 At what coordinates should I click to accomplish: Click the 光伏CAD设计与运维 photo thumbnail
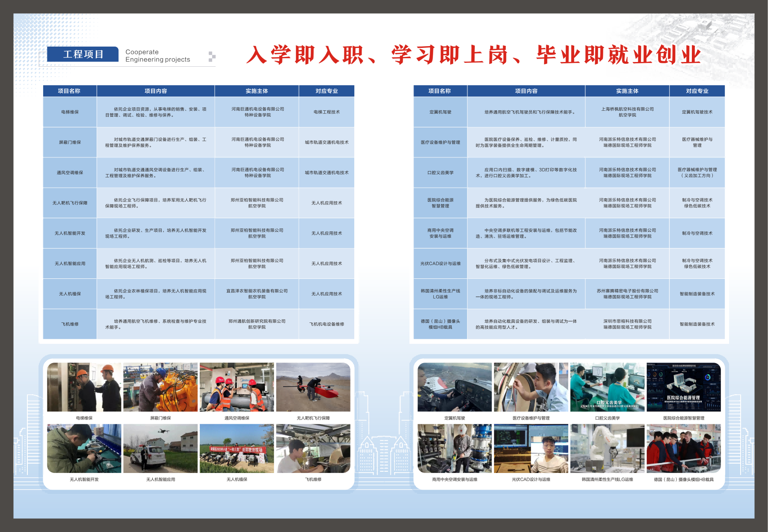coord(531,448)
